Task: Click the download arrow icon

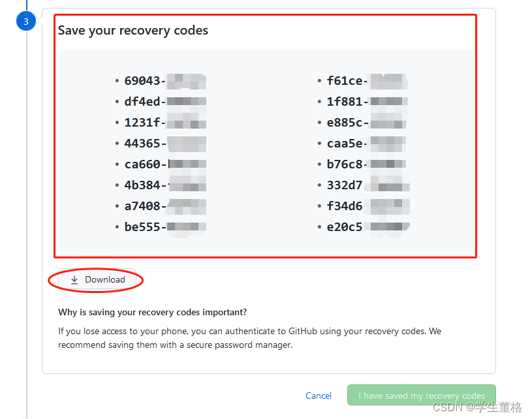Action: (74, 280)
